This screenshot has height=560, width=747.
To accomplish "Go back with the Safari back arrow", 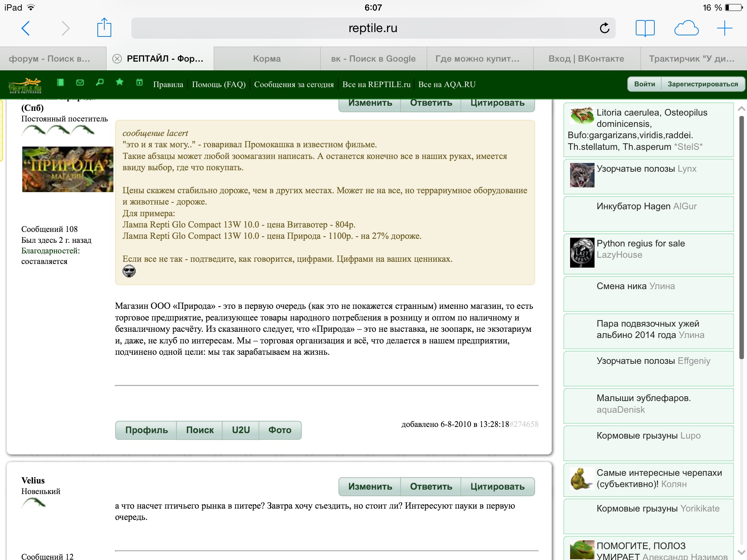I will point(26,28).
